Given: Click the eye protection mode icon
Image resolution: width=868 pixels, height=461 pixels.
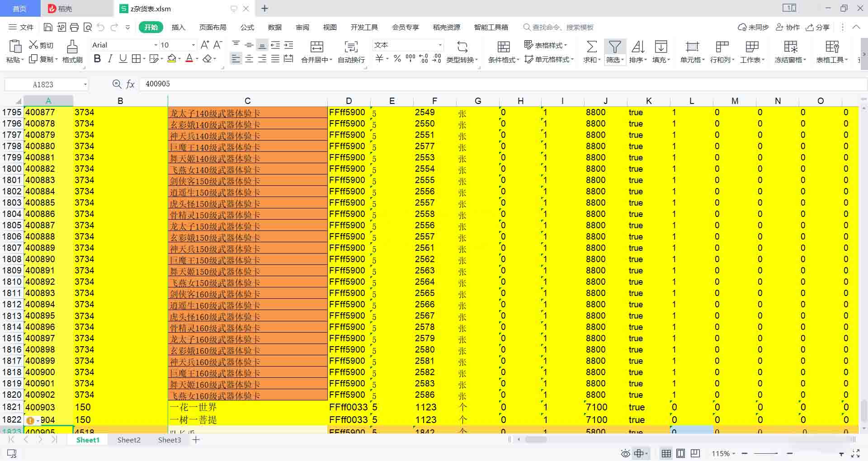Looking at the screenshot, I should click(x=625, y=453).
